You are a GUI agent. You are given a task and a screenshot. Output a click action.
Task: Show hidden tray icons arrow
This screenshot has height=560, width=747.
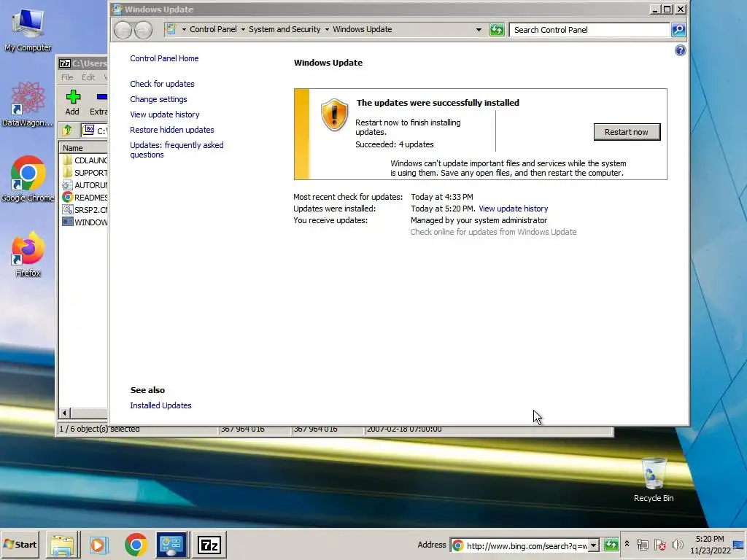click(627, 544)
